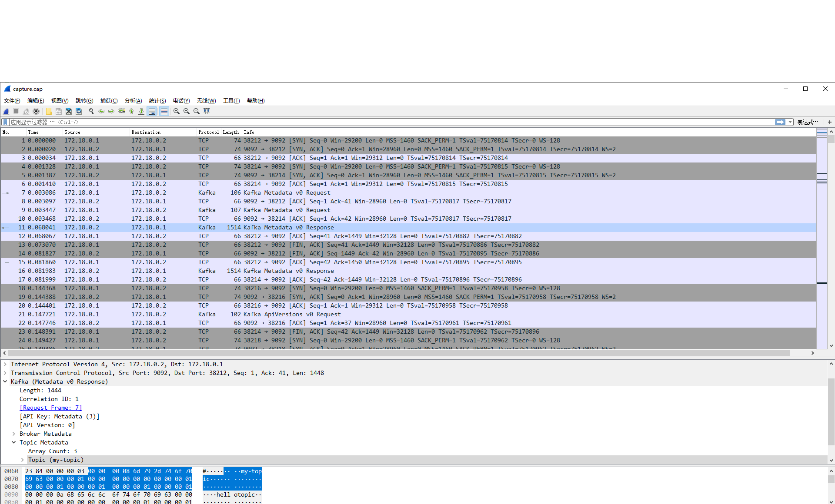The height and width of the screenshot is (504, 835).
Task: Expand Transmission Control Protocol details
Action: [5, 373]
